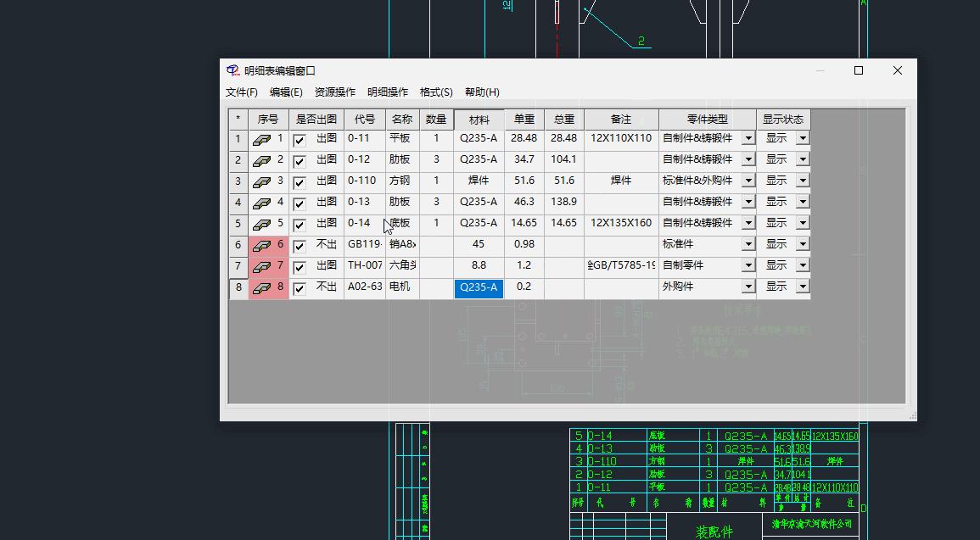The image size is (980, 540).
Task: Click the 出图 label on row 5
Action: (326, 223)
